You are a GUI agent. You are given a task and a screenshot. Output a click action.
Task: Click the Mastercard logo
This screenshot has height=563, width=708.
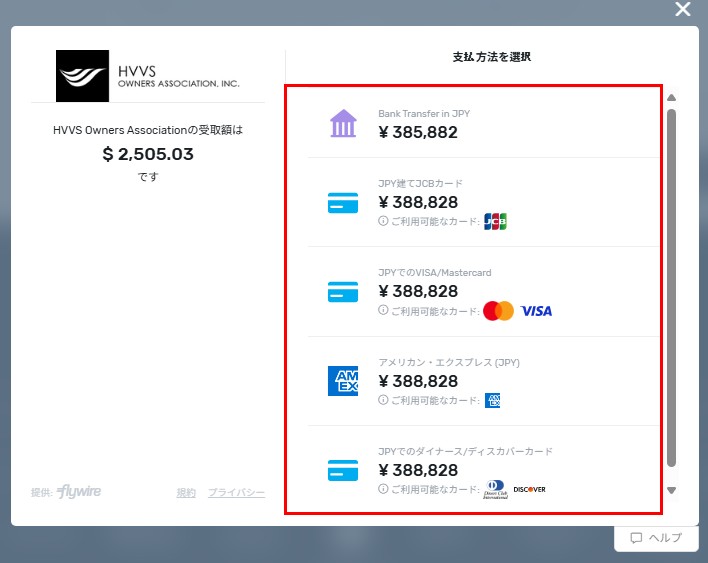(498, 311)
